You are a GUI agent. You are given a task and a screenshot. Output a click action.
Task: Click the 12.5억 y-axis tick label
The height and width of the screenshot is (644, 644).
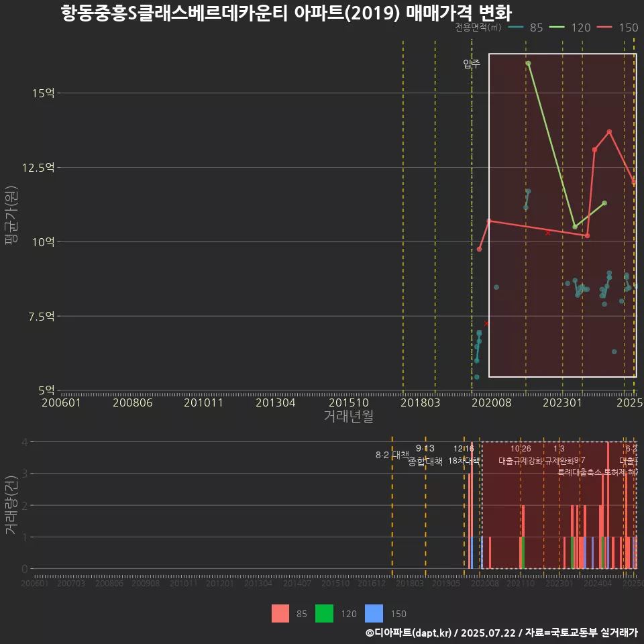[38, 168]
